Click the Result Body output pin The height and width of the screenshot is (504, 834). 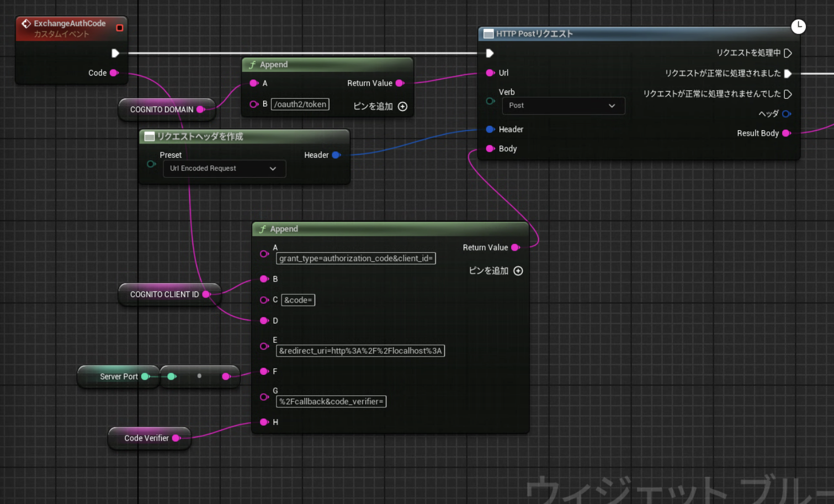point(787,133)
